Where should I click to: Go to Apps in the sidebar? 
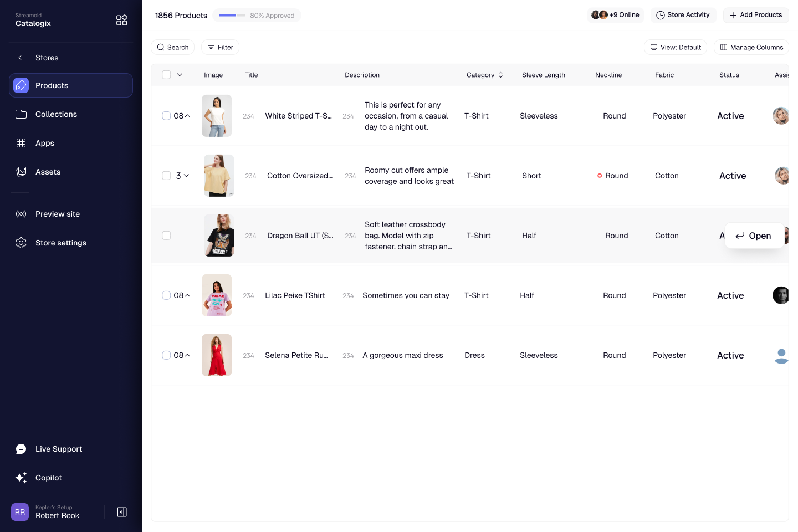click(45, 143)
